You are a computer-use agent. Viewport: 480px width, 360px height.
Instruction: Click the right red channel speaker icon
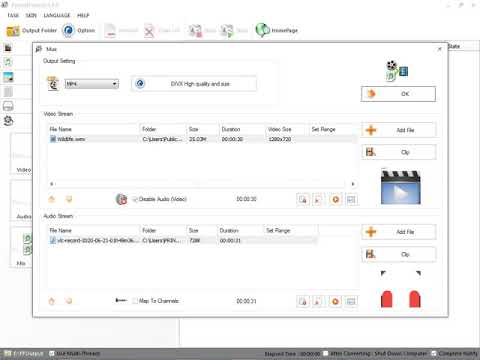(415, 299)
